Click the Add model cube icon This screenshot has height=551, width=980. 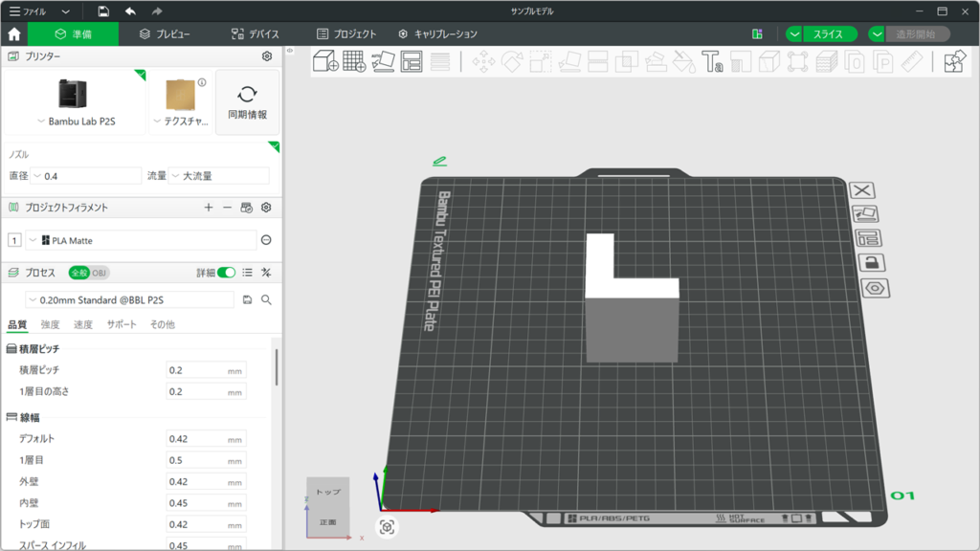325,62
